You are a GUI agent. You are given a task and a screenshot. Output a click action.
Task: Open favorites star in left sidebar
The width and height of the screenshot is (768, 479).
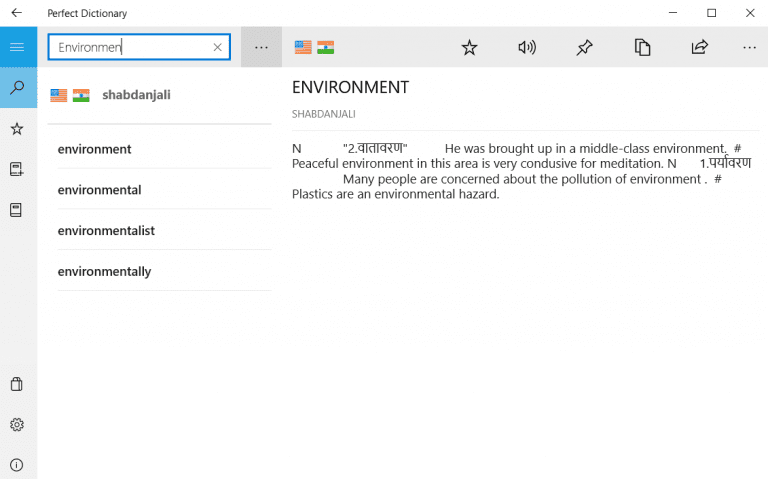pos(17,129)
